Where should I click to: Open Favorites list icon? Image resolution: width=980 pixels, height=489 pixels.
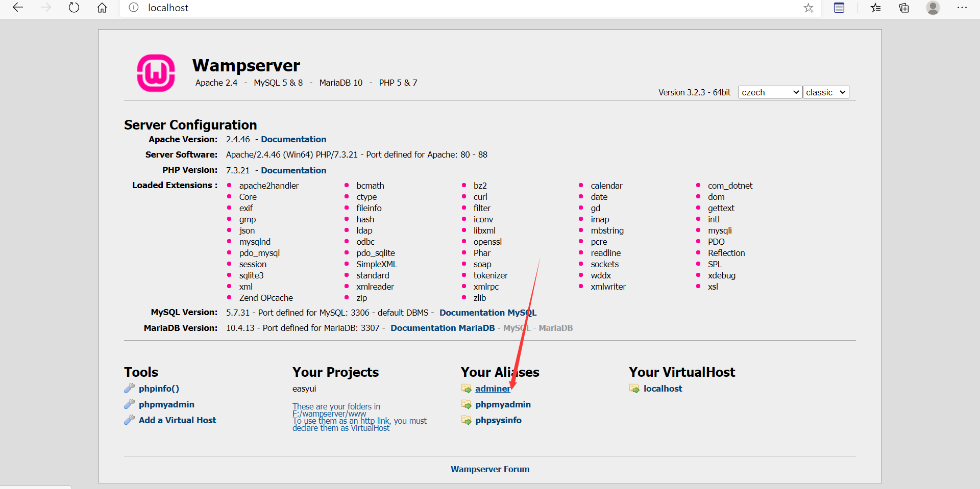[x=875, y=8]
